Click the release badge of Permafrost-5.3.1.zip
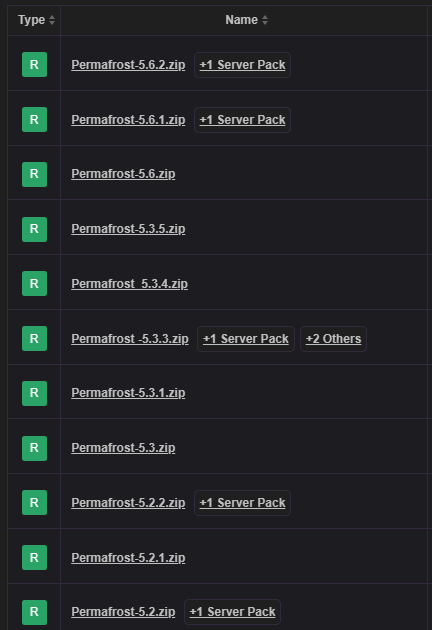 34,393
